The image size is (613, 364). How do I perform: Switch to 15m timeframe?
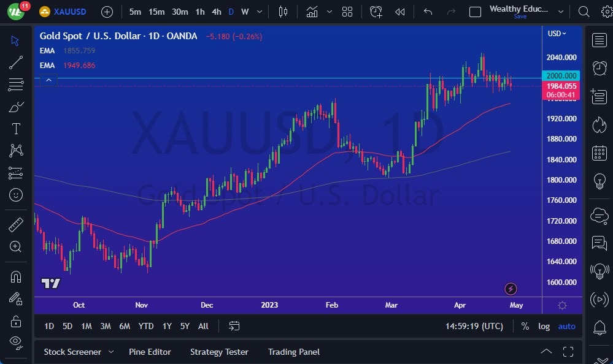156,12
